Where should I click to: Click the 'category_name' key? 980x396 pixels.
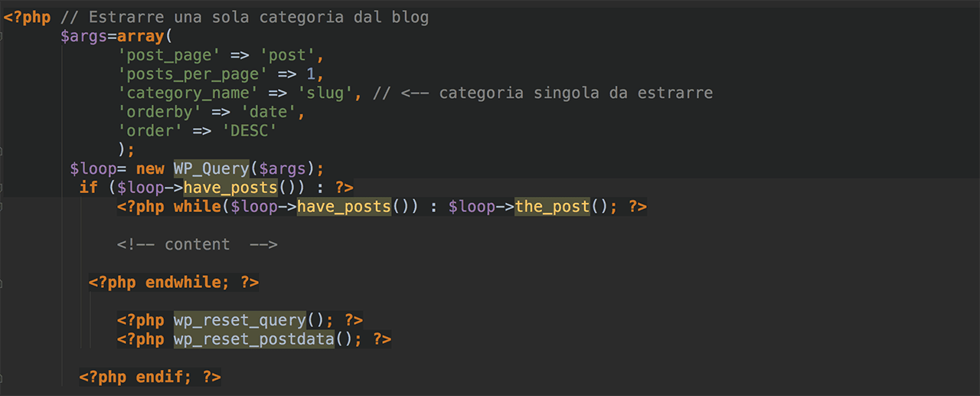click(188, 93)
